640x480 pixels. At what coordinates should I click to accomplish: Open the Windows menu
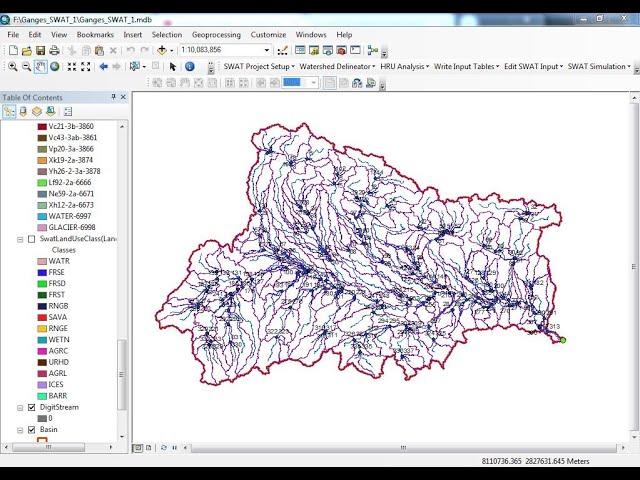tap(311, 35)
